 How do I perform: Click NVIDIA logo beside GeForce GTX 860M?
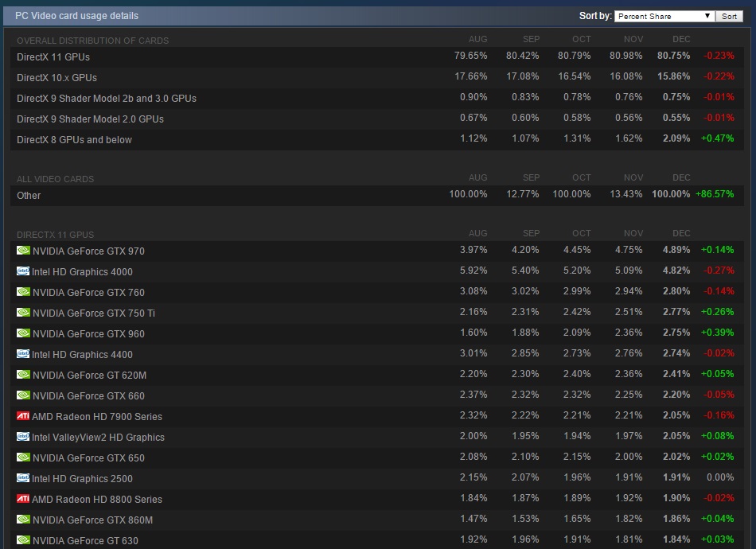pos(23,519)
